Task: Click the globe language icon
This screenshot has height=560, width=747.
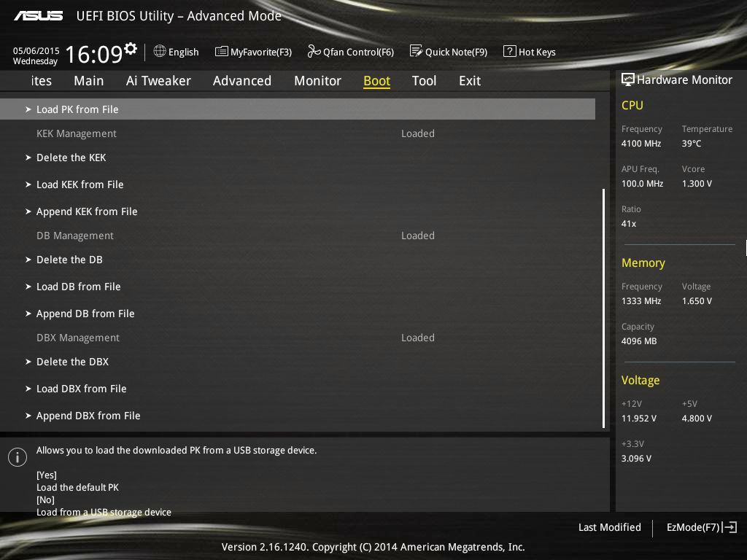Action: coord(160,51)
